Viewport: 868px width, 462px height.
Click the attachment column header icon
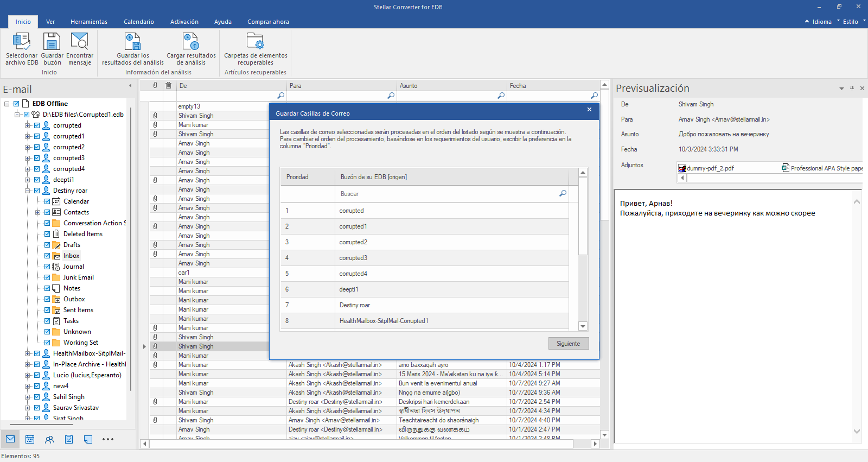[155, 85]
